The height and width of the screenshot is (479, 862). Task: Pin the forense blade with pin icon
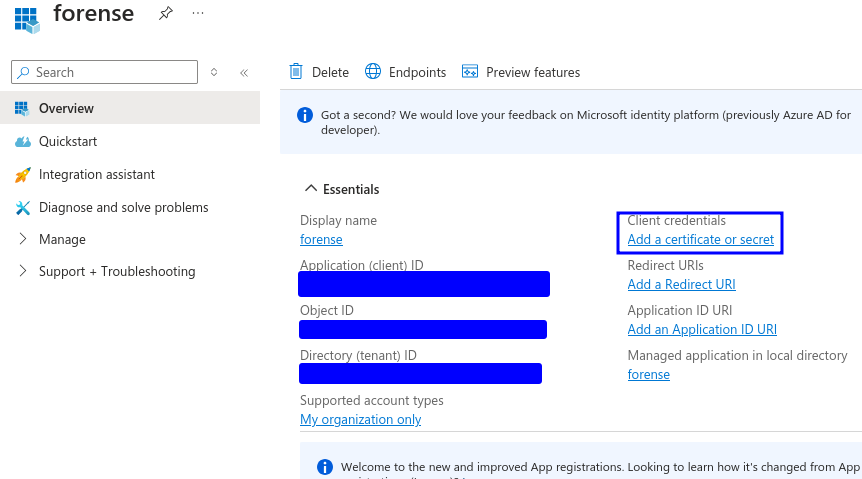165,13
